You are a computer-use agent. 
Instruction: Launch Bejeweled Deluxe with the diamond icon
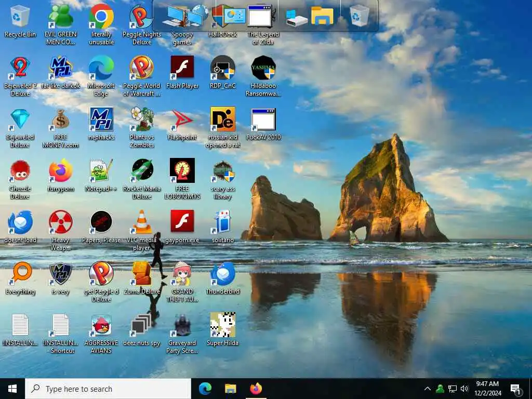point(20,128)
